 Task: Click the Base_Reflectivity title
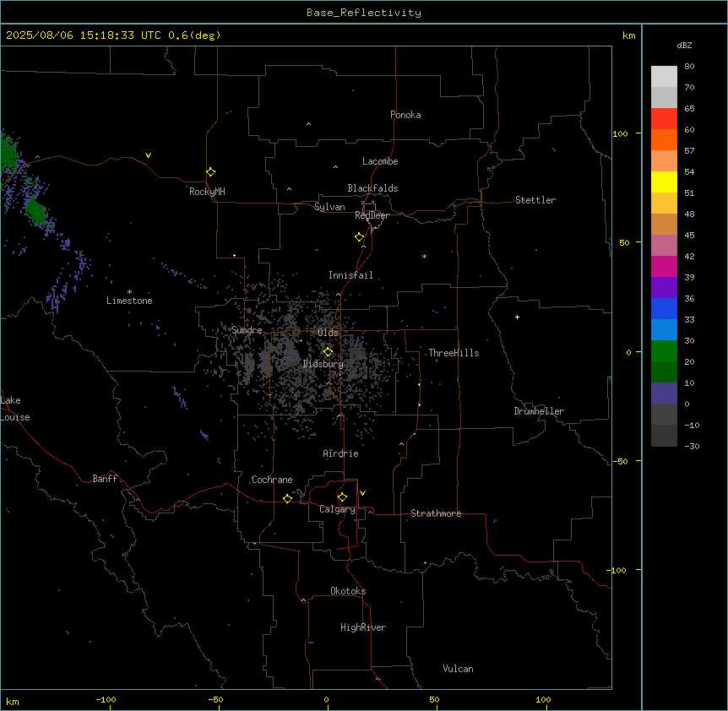[364, 13]
